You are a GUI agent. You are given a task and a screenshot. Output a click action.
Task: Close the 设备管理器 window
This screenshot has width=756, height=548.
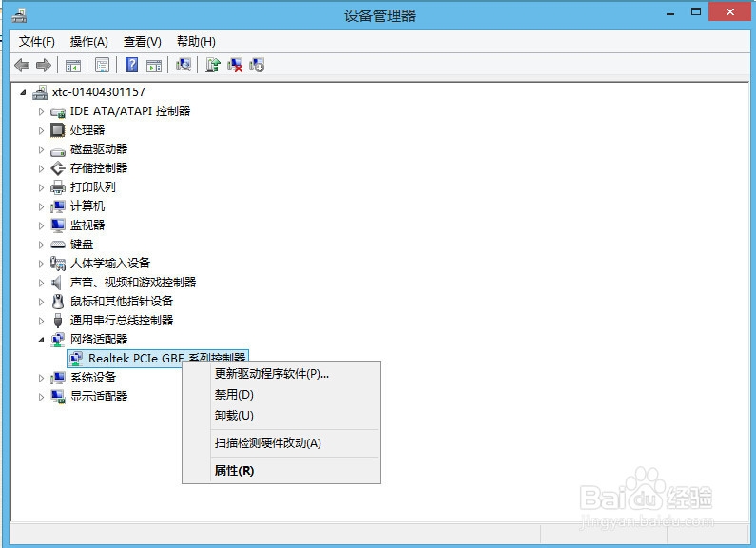point(730,11)
